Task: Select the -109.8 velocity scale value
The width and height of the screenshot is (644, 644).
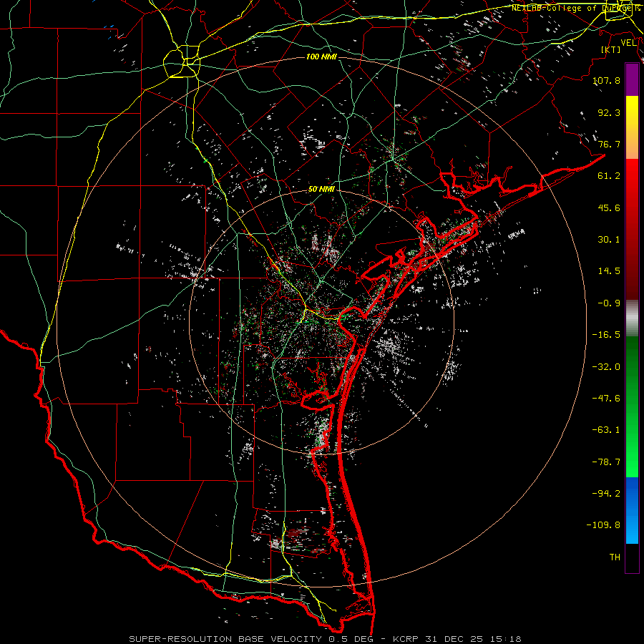Action: pos(604,525)
